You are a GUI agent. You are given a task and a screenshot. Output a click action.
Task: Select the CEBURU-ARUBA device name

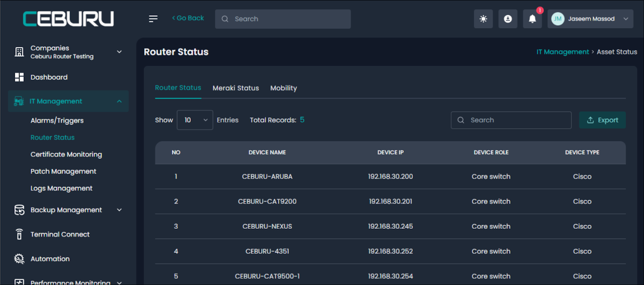click(267, 176)
